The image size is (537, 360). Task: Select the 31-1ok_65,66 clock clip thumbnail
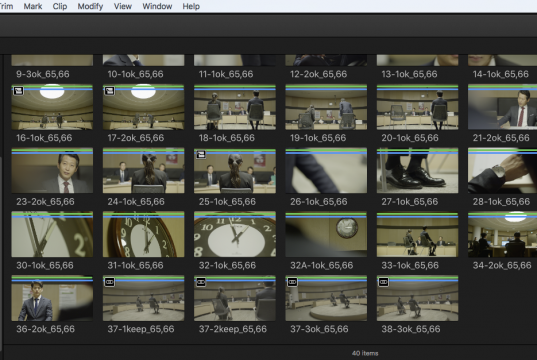143,235
